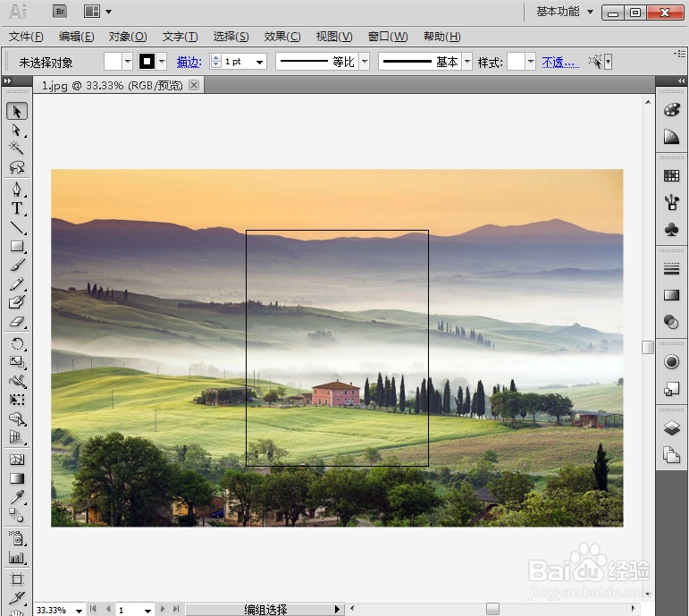Click the black stroke color swatch
689x616 pixels.
click(x=147, y=62)
